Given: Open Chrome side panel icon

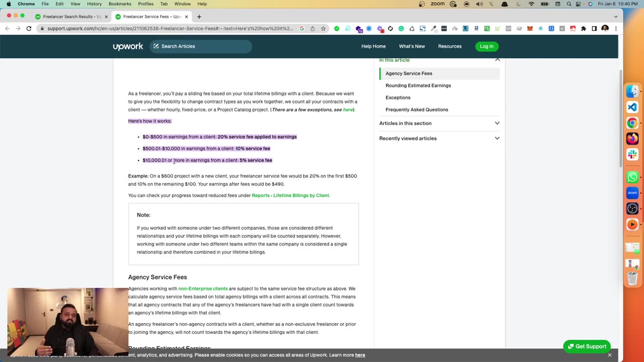Looking at the screenshot, I should click(x=594, y=29).
